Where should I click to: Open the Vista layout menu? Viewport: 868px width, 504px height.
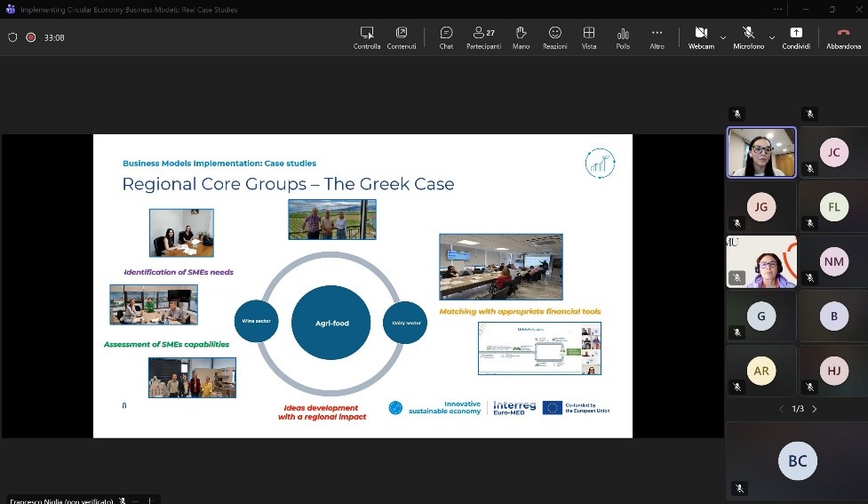pyautogui.click(x=589, y=36)
